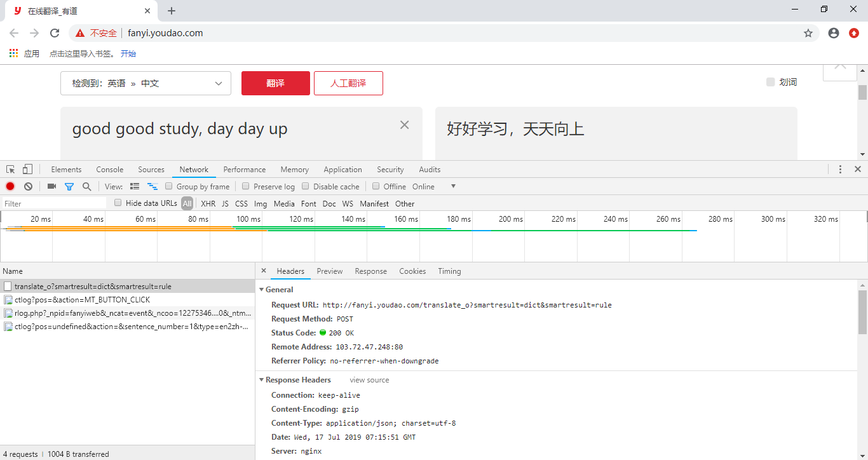Image resolution: width=868 pixels, height=460 pixels.
Task: Toggle the 划词 checkbox on the page
Action: pyautogui.click(x=770, y=82)
